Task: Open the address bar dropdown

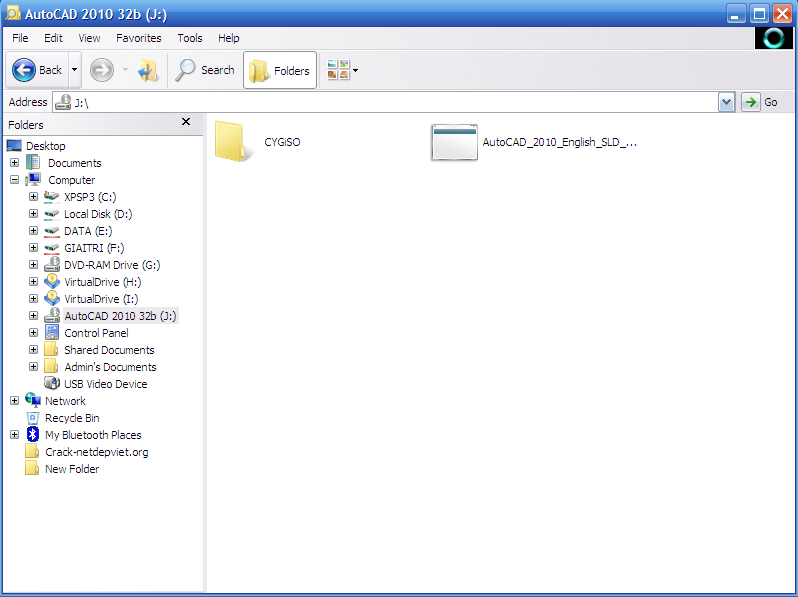Action: [x=726, y=102]
